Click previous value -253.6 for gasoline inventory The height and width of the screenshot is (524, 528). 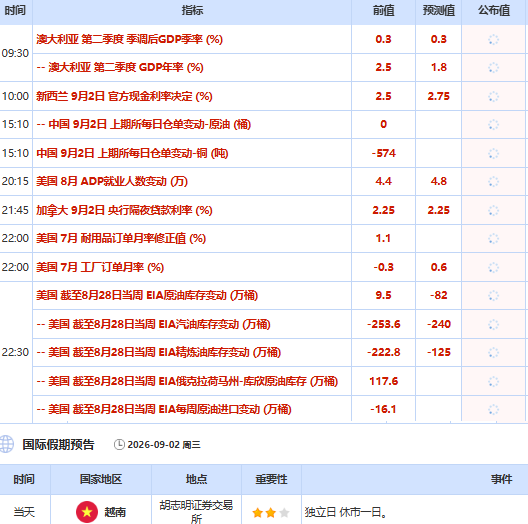384,325
